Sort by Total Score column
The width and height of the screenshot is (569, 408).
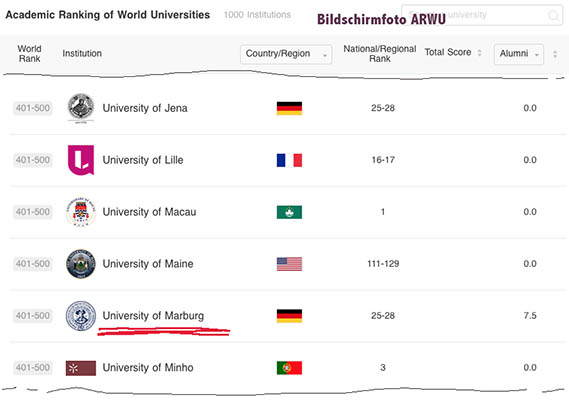[x=453, y=52]
